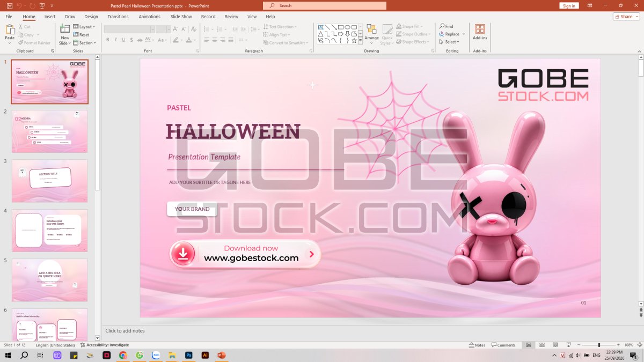The height and width of the screenshot is (362, 644).
Task: Open the Windows Start menu
Action: [x=8, y=355]
